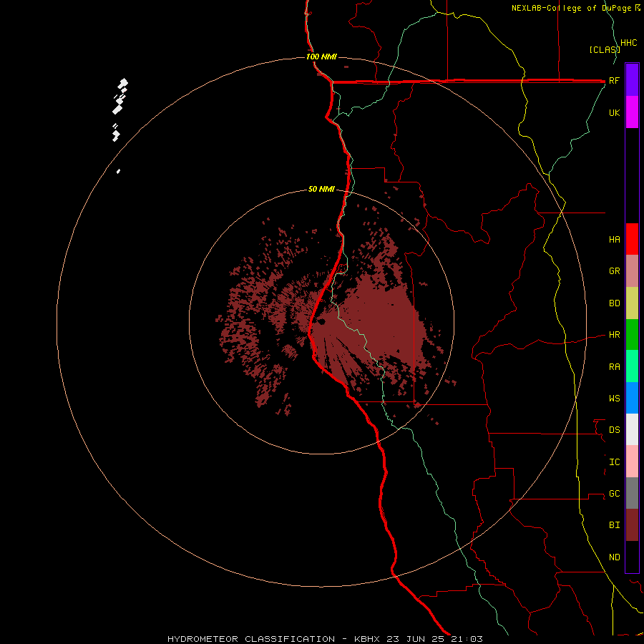Image resolution: width=644 pixels, height=644 pixels.
Task: Click the RA legend label
Action: (x=615, y=367)
